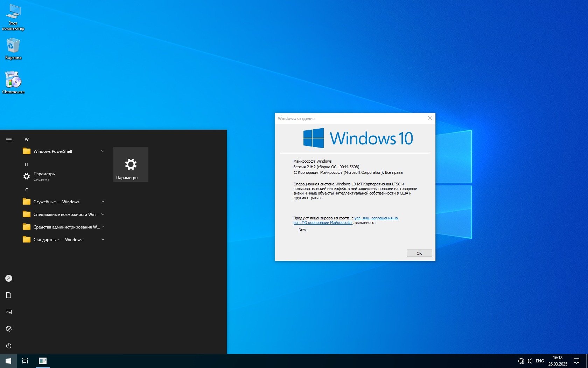Open the Recycle Bin desktop icon
588x368 pixels.
coord(13,48)
